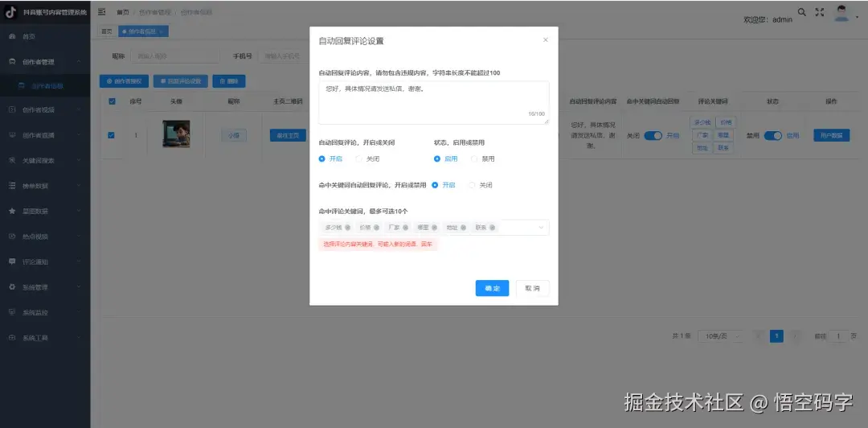
Task: Click the 用户数据 button in the 操作 column
Action: (x=832, y=135)
